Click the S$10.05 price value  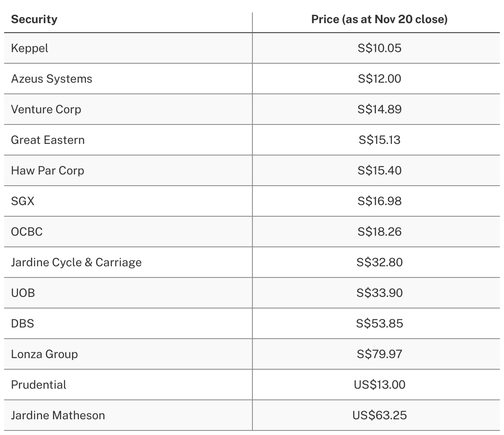[379, 48]
